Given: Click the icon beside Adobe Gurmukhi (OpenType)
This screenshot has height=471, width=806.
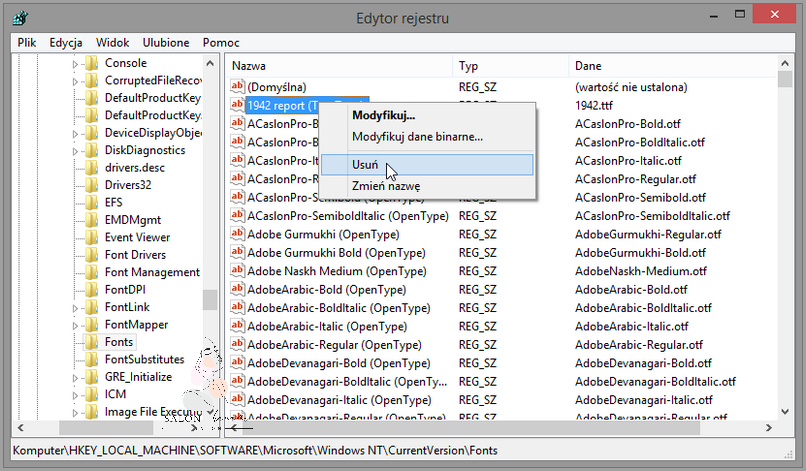Looking at the screenshot, I should point(238,233).
